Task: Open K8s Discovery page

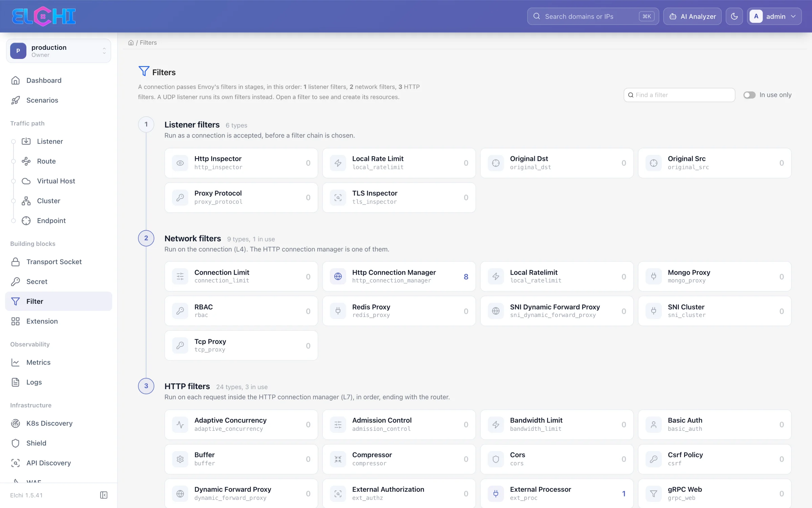Action: coord(59,423)
